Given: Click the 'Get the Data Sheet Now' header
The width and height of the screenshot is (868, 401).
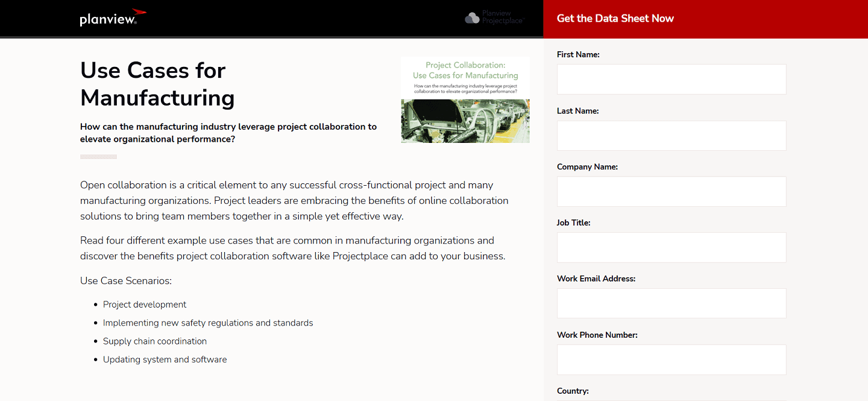Looking at the screenshot, I should click(x=615, y=18).
